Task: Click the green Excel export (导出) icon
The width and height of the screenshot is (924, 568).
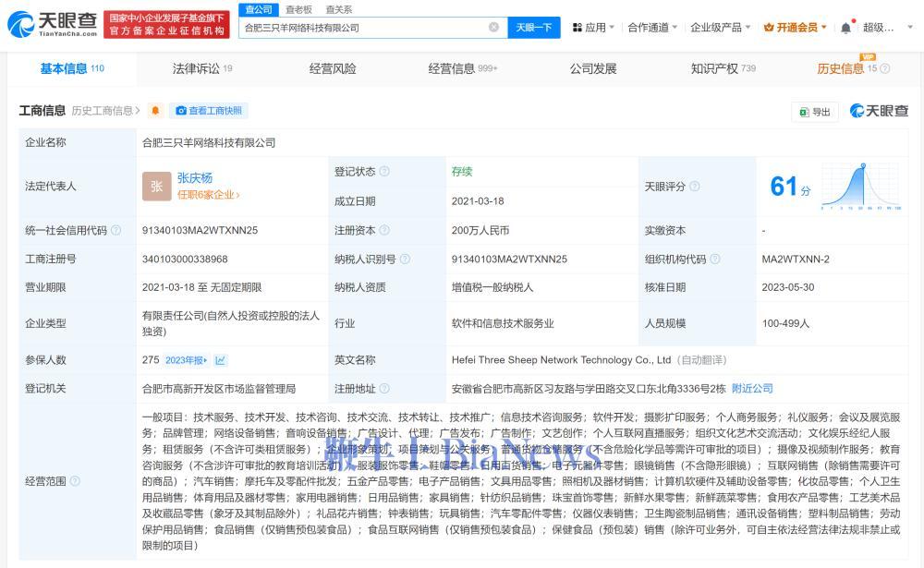Action: (x=803, y=110)
